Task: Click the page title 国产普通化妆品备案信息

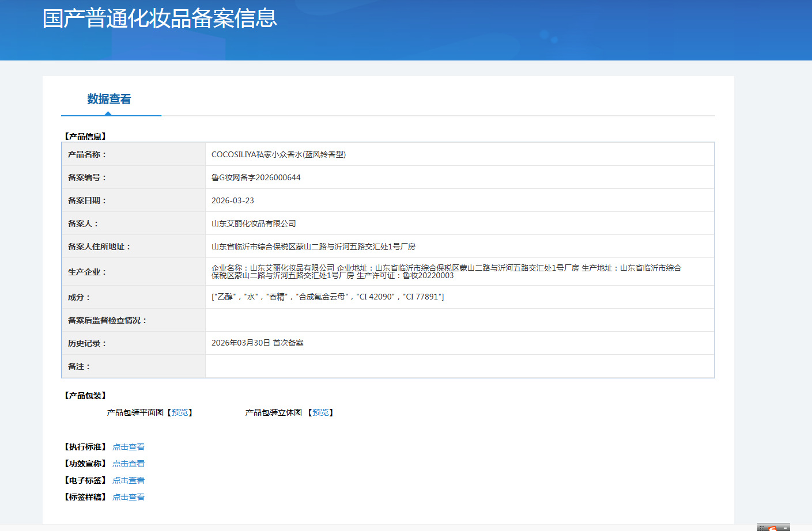Action: click(160, 18)
